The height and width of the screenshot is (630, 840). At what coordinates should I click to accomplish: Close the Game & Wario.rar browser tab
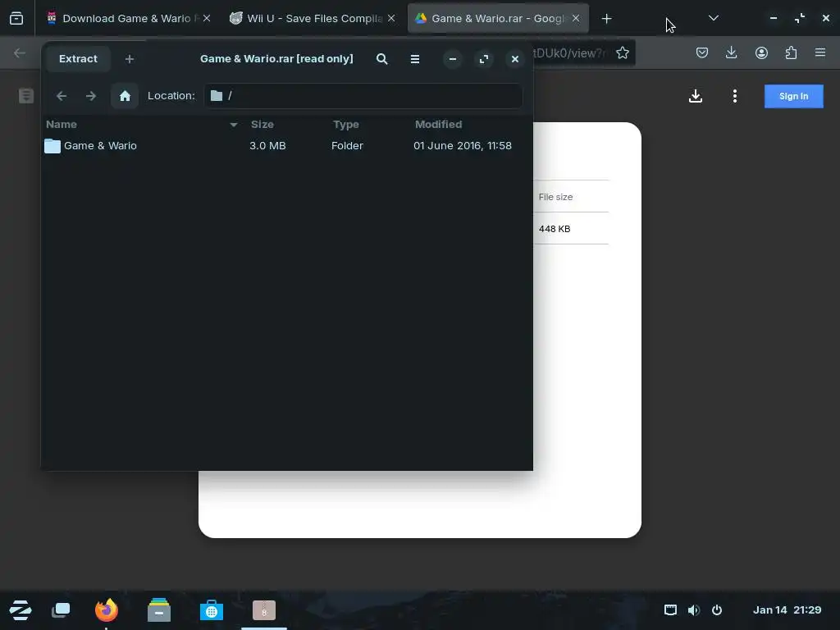[x=576, y=18]
